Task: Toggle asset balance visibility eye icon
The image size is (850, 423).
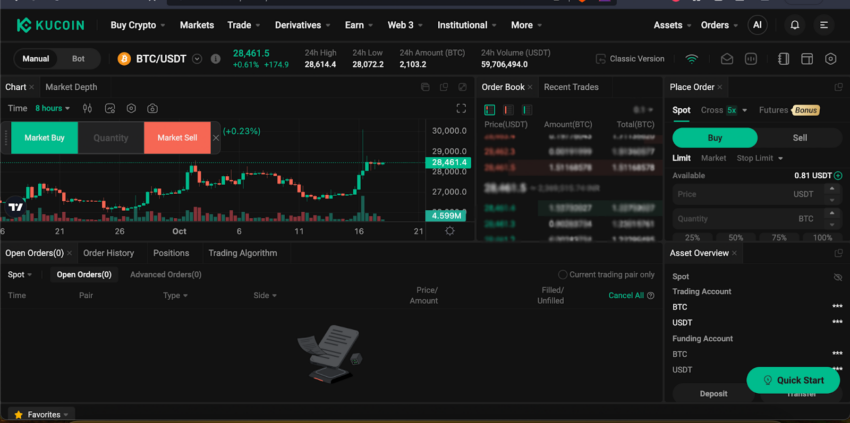Action: [838, 277]
